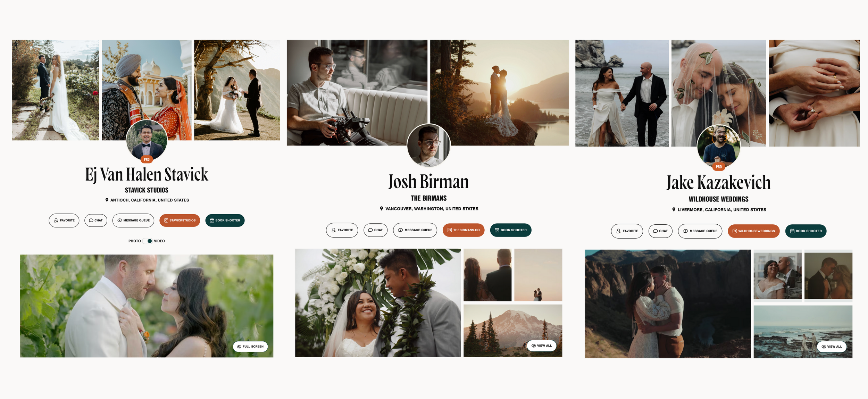Click Favorite on Ej Van Halen Stavick's profile

(x=64, y=221)
